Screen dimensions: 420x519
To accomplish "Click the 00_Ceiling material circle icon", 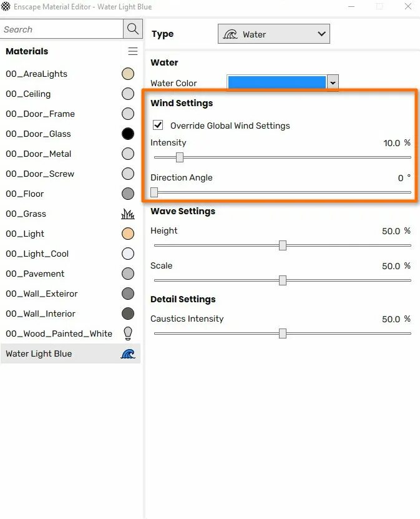I will point(128,94).
